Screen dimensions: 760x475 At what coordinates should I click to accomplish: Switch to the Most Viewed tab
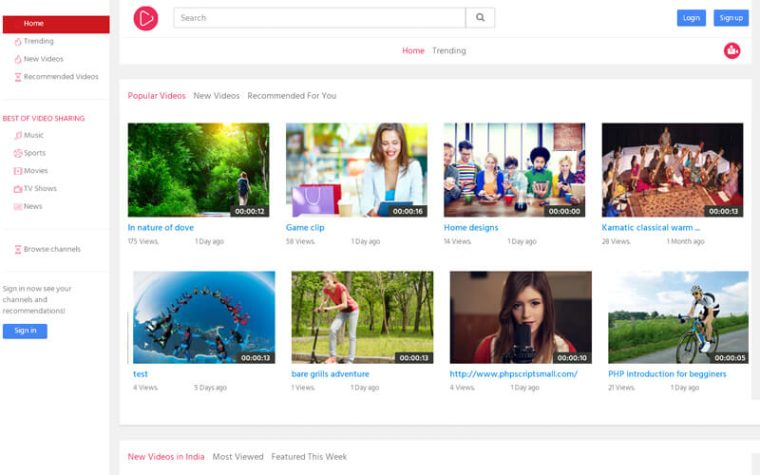pyautogui.click(x=238, y=457)
